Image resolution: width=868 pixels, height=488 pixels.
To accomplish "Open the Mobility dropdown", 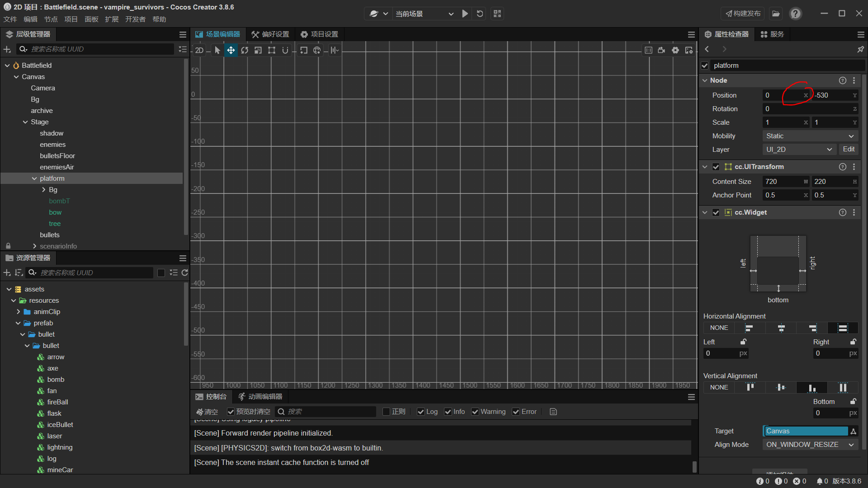I will tap(809, 136).
